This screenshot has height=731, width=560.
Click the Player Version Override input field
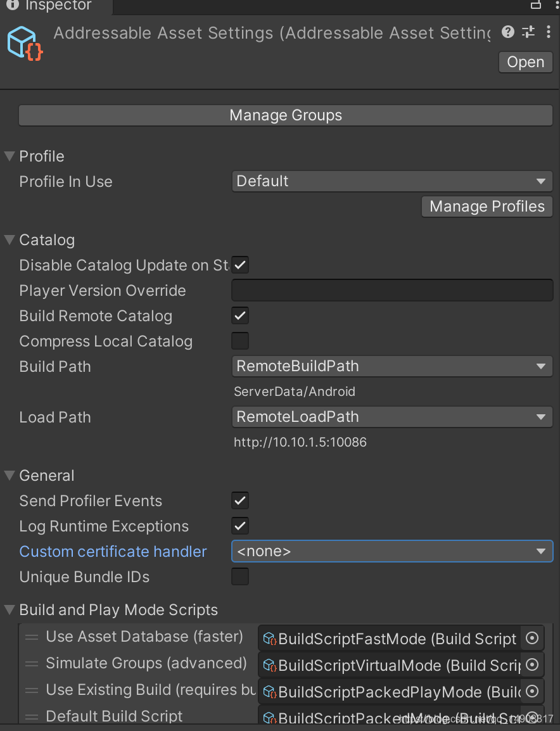[391, 289]
